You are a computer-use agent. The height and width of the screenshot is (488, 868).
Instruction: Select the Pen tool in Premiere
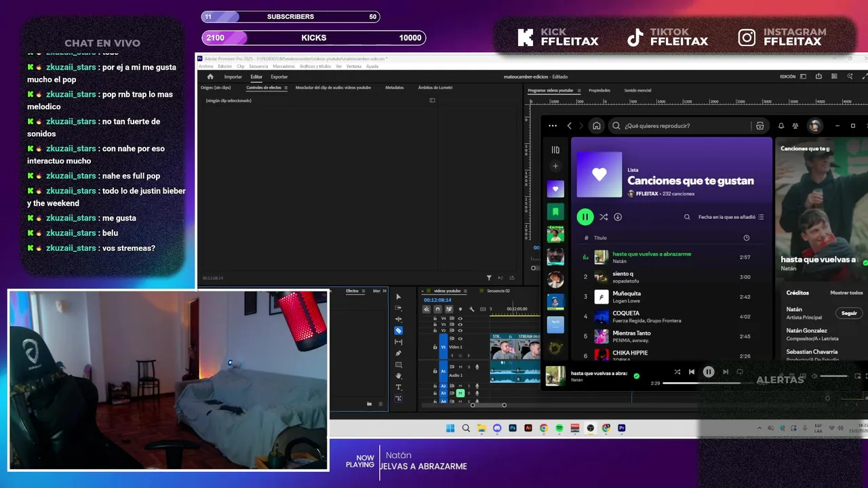click(x=399, y=353)
